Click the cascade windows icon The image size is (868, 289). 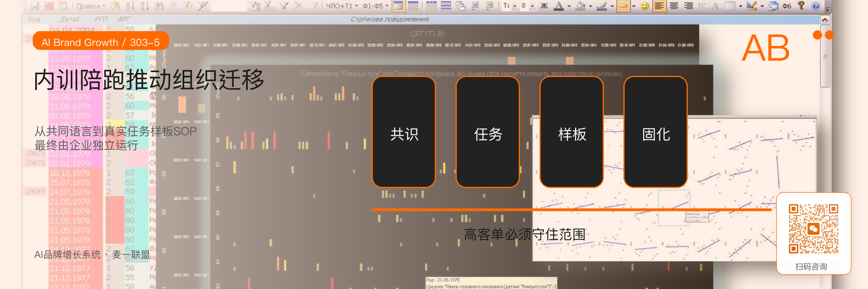click(460, 6)
